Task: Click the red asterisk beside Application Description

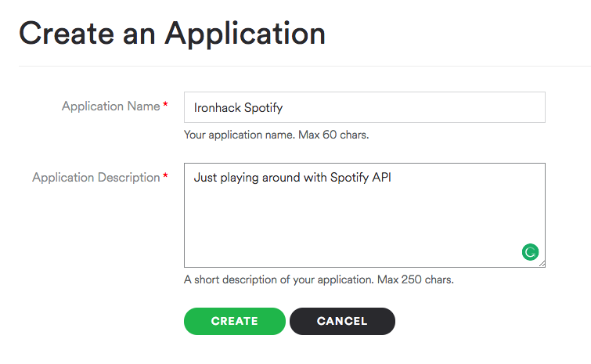Action: point(166,177)
